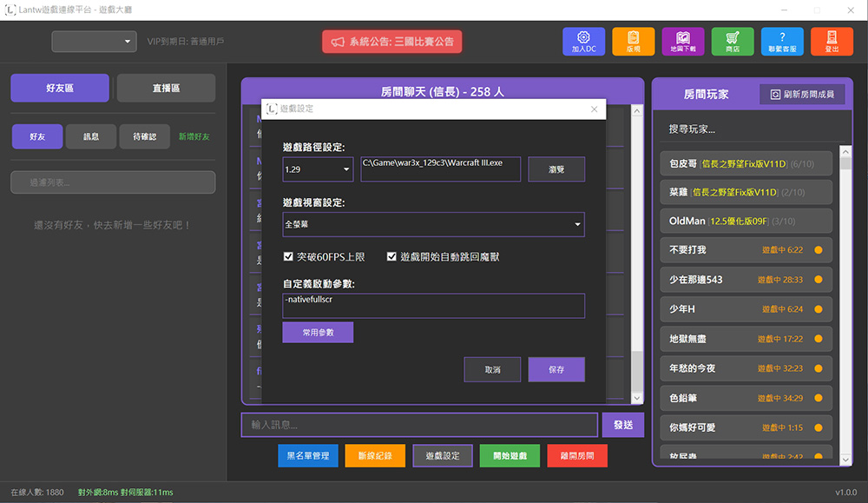868x503 pixels.
Task: Select the player row 少年H
Action: point(746,309)
